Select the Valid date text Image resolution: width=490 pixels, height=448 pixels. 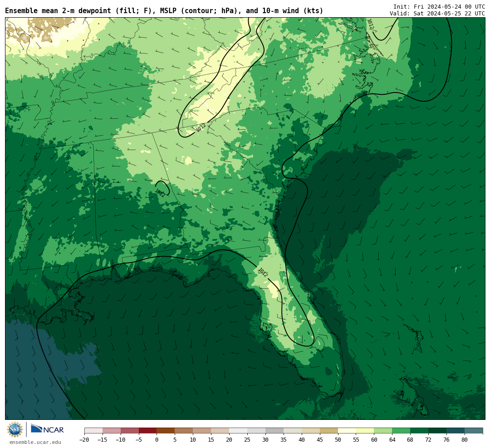437,14
